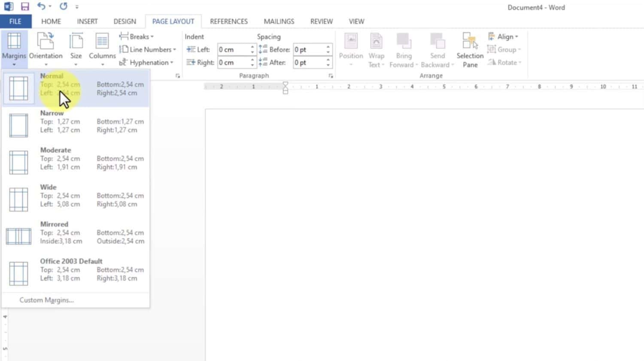
Task: Open the page Size dropdown
Action: tap(76, 49)
